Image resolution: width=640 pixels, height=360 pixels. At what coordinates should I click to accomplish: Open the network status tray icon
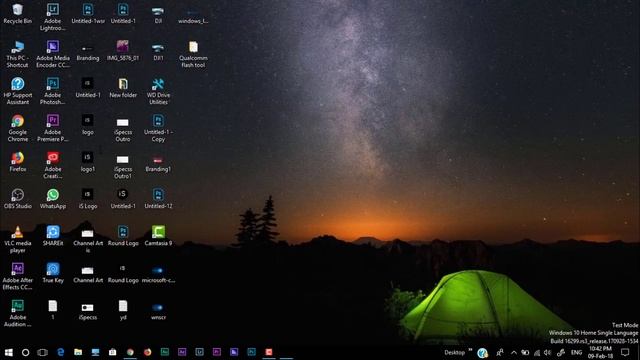pyautogui.click(x=537, y=352)
